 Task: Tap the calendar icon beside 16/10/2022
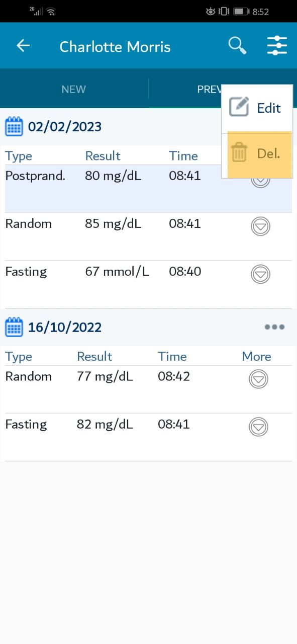point(14,327)
